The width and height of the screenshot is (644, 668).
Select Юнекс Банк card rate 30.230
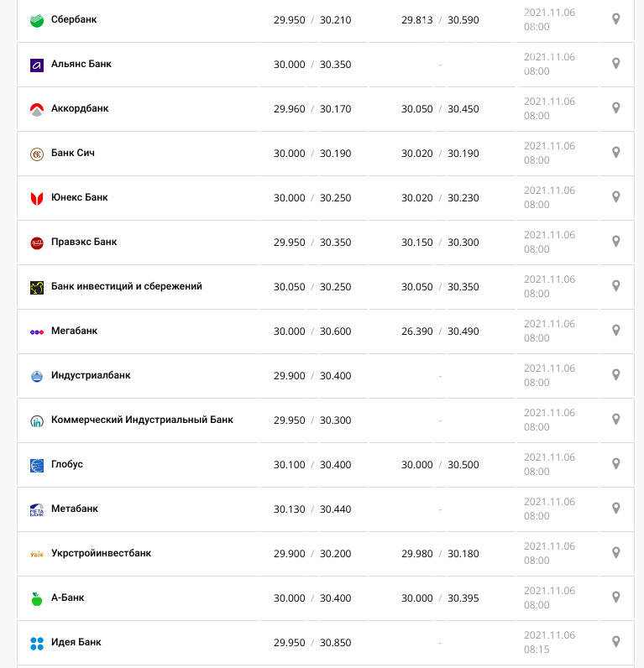(463, 198)
